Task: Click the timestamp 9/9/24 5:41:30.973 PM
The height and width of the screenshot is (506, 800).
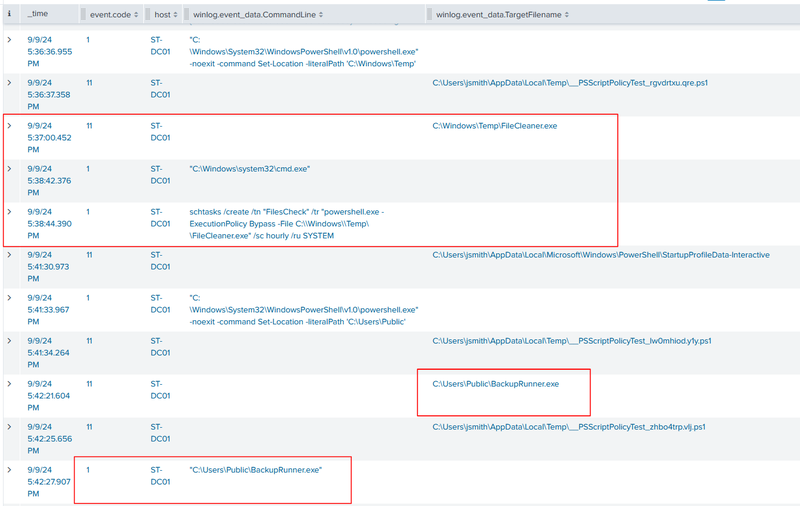Action: pos(49,267)
